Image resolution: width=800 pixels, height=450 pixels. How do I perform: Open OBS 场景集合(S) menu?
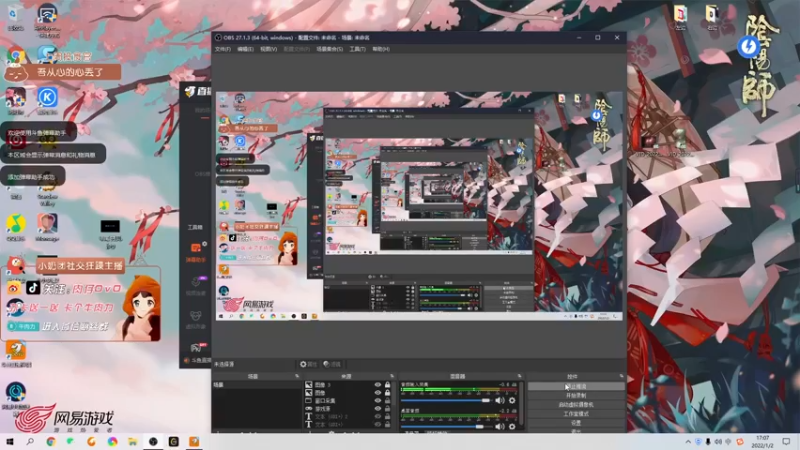pos(330,49)
